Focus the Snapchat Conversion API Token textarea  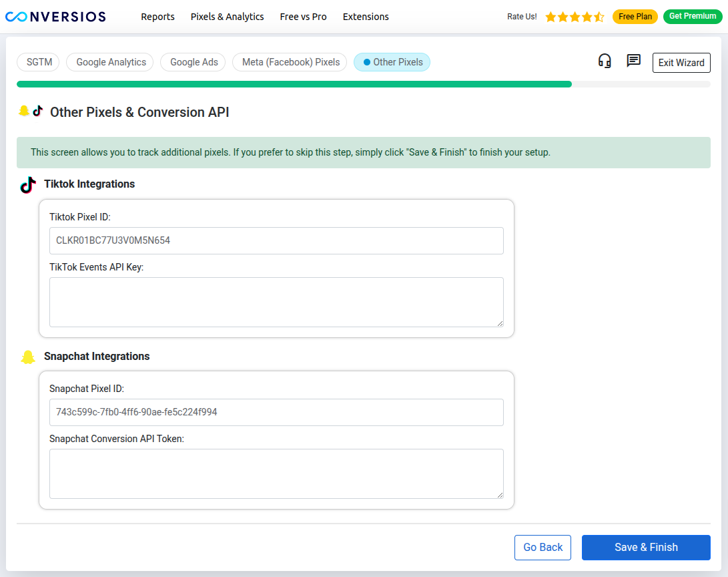coord(276,474)
